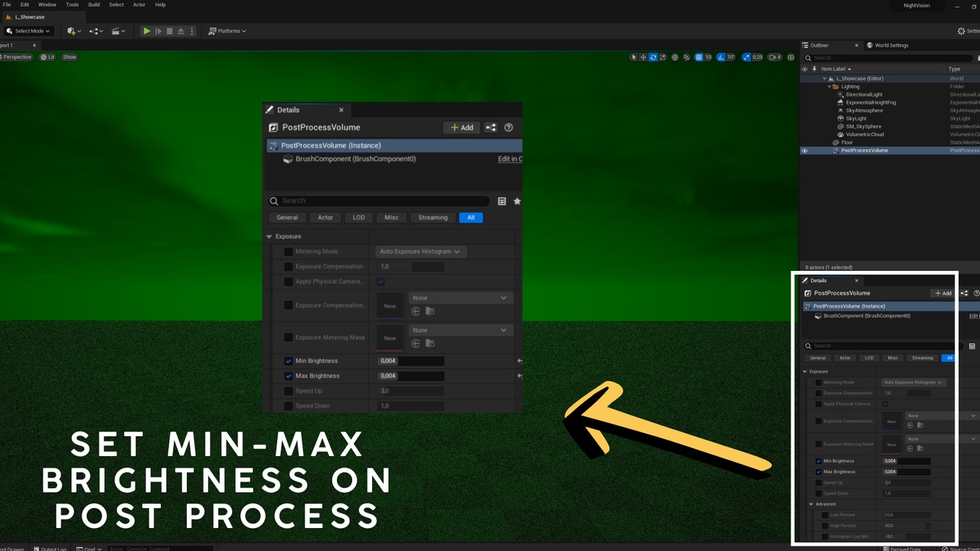Uncheck the Min Brightness checkbox in overlay panel
Viewport: 980px width, 551px height.
pyautogui.click(x=289, y=361)
